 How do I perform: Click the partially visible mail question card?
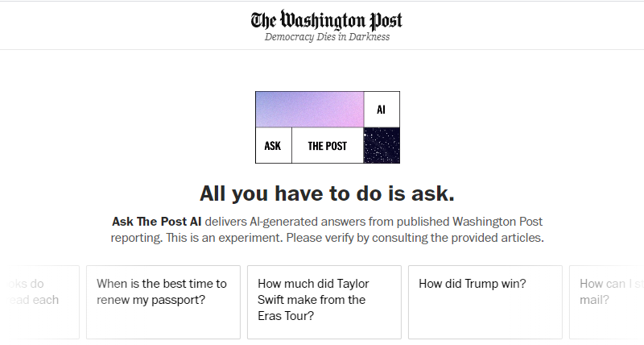pyautogui.click(x=608, y=302)
